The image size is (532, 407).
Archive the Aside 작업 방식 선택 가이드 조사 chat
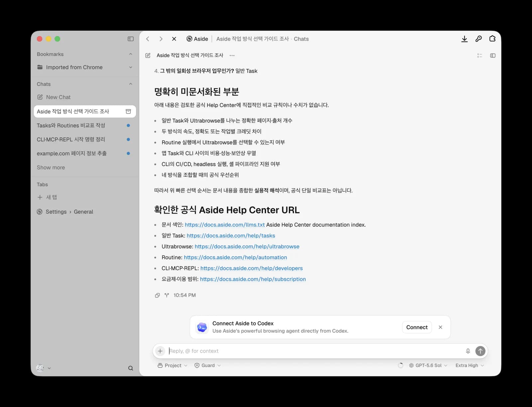pyautogui.click(x=128, y=111)
